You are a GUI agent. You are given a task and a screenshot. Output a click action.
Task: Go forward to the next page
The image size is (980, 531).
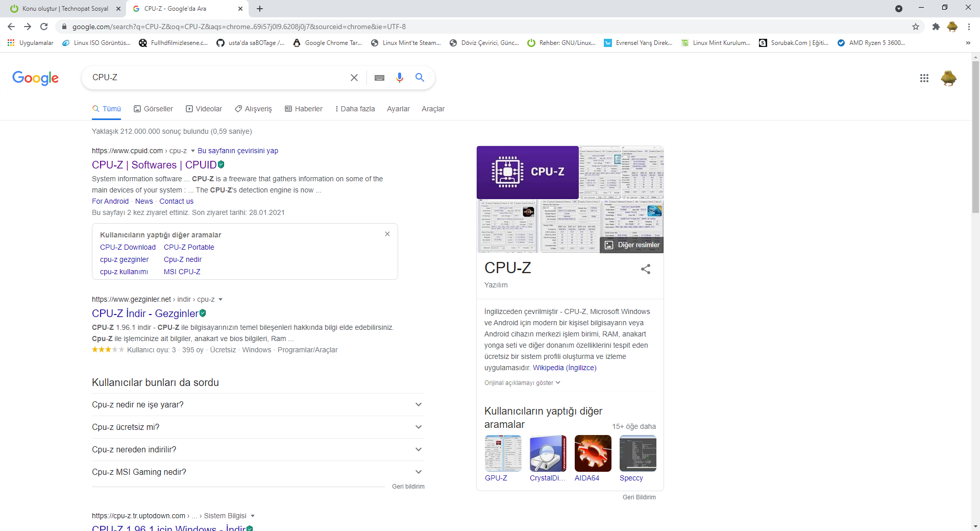tap(28, 27)
